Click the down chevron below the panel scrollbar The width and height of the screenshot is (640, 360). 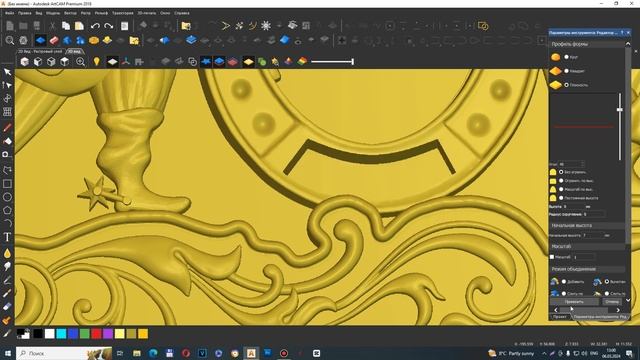click(628, 300)
